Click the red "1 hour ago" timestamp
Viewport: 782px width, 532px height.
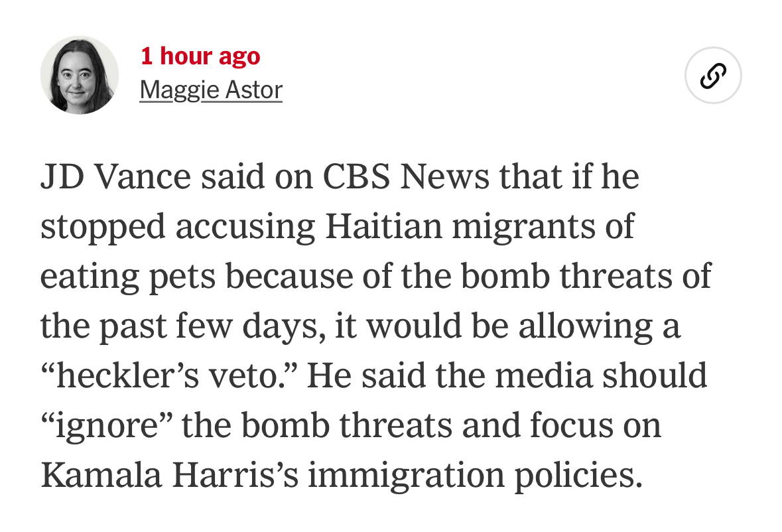(x=200, y=56)
